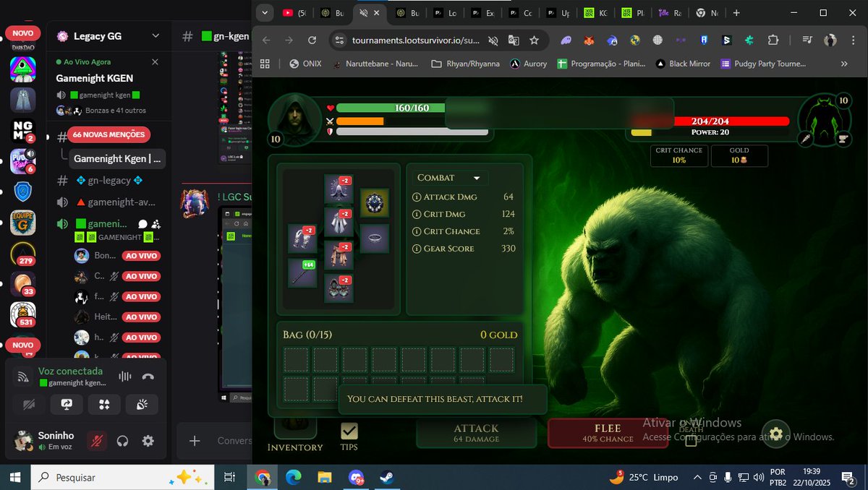Open the Steam taskbar icon
The height and width of the screenshot is (490, 868).
click(387, 477)
